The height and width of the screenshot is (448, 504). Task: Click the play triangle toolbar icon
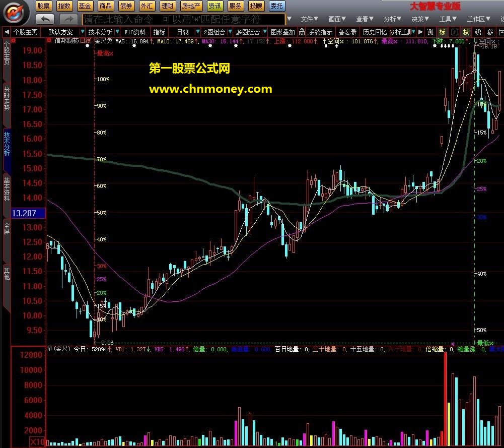coord(420,32)
